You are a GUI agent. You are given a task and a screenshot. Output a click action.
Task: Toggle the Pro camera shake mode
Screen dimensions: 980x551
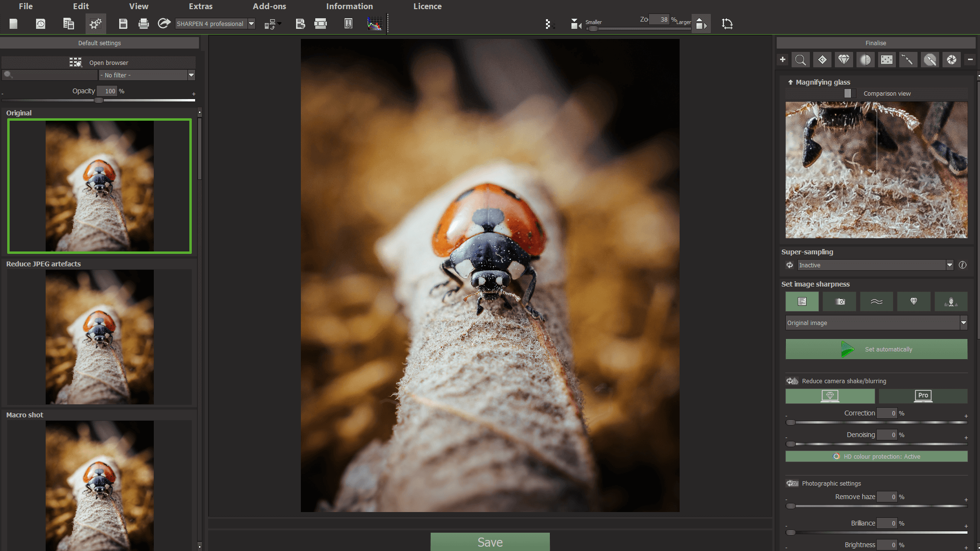coord(923,396)
